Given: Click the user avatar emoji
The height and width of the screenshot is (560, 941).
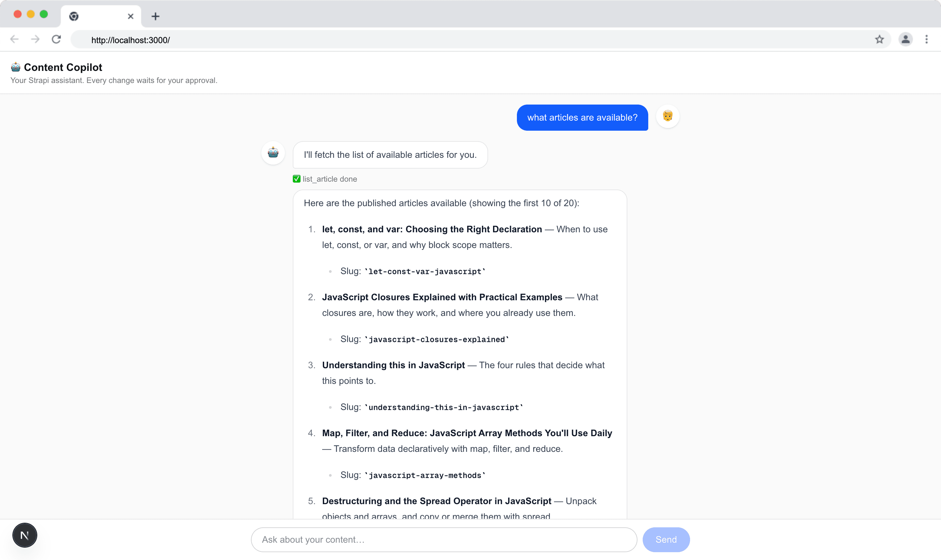Looking at the screenshot, I should 668,116.
